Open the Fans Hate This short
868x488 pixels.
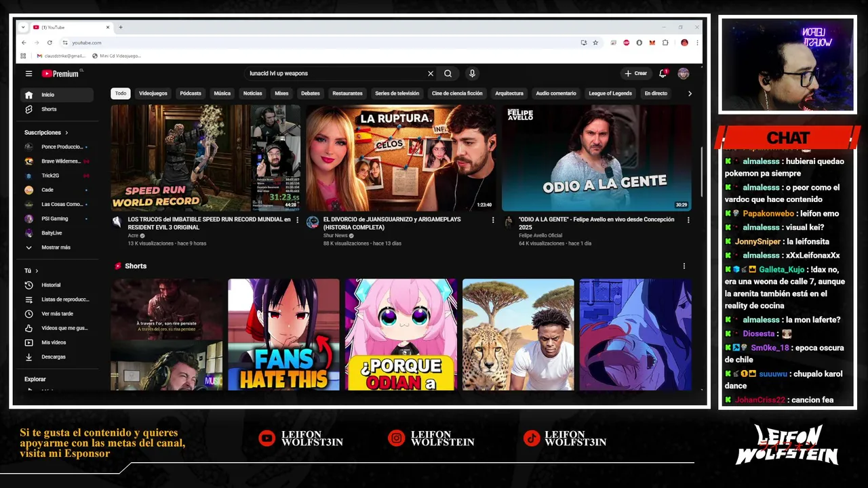(283, 335)
